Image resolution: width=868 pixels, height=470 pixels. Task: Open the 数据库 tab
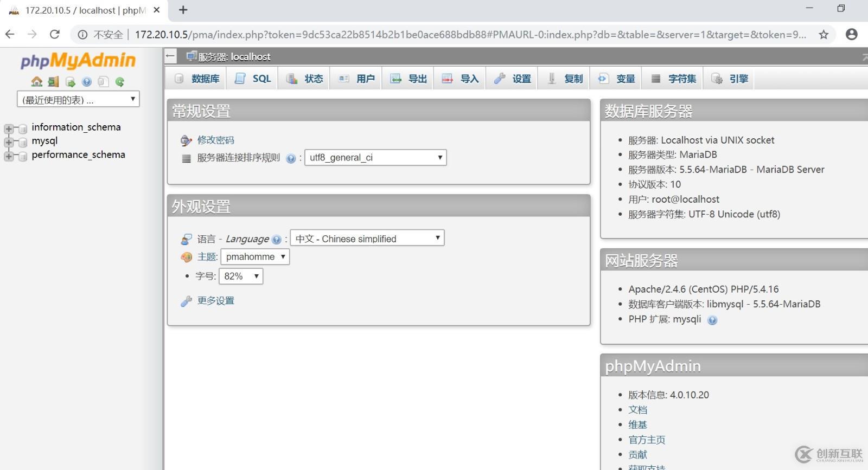(x=196, y=79)
